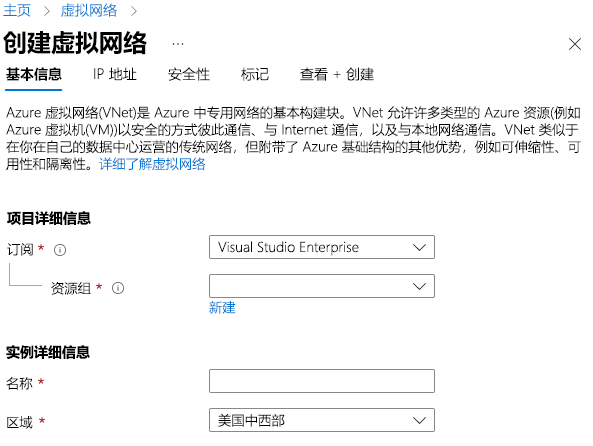
Task: Go to the 标记 tab
Action: pyautogui.click(x=255, y=74)
